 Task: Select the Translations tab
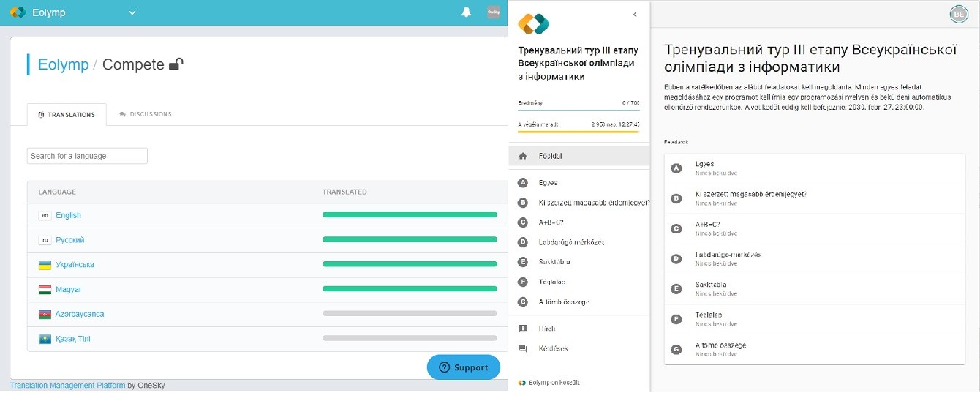pos(67,115)
